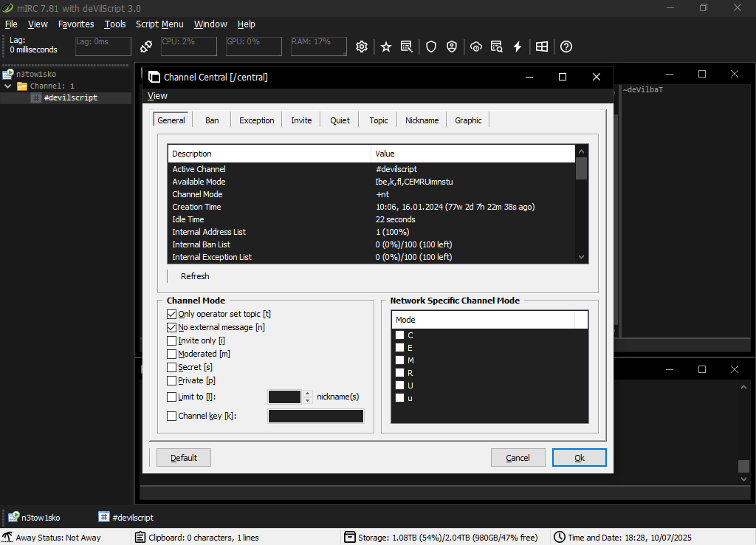756x545 pixels.
Task: Click the connect plug icon in toolbar
Action: [146, 47]
